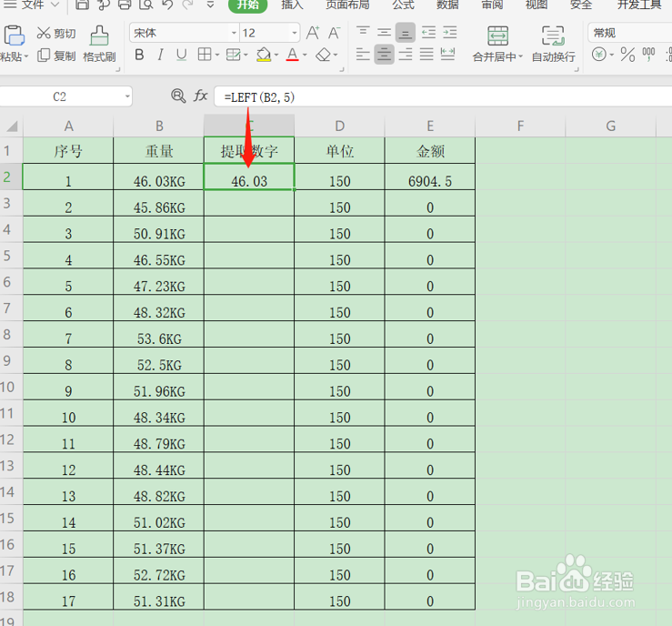Screen dimensions: 672x626
Task: Click the select-all corner triangle
Action: (12, 126)
